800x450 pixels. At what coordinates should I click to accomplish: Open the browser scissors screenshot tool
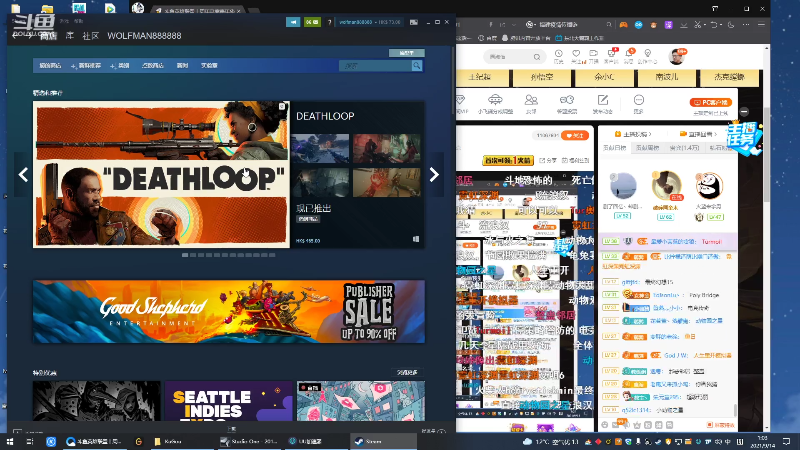pyautogui.click(x=698, y=24)
